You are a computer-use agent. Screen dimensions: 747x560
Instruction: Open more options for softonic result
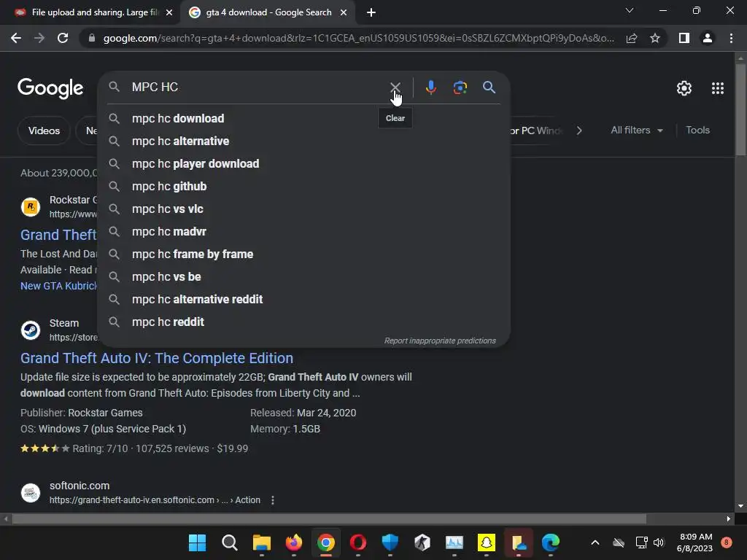(x=273, y=500)
